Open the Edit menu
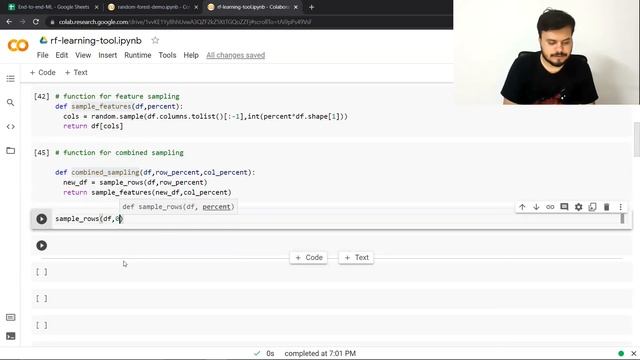This screenshot has height=360, width=640. coord(62,55)
